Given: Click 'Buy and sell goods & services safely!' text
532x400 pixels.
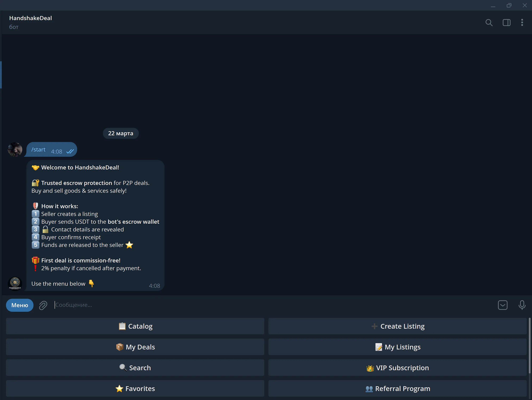Looking at the screenshot, I should 79,191.
